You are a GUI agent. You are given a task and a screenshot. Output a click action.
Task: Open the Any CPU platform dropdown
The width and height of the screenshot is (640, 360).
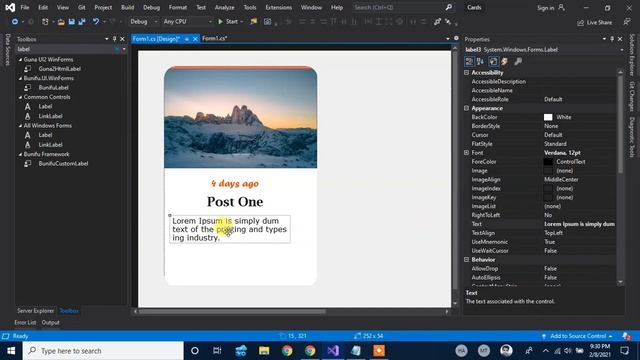pos(187,22)
